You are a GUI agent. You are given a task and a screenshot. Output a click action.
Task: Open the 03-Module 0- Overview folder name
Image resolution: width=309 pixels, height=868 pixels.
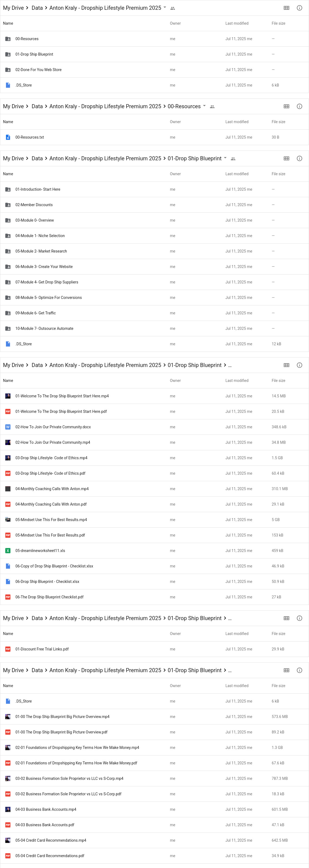tap(35, 220)
